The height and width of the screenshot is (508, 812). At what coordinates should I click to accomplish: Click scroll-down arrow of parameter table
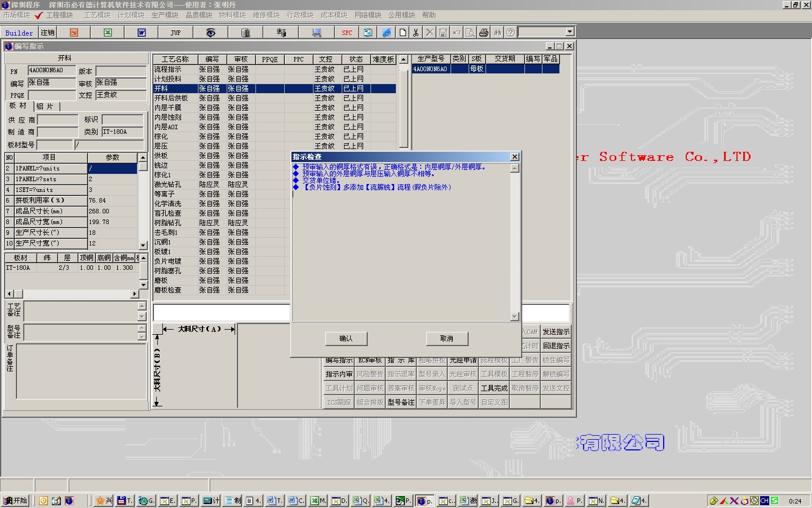click(x=143, y=245)
